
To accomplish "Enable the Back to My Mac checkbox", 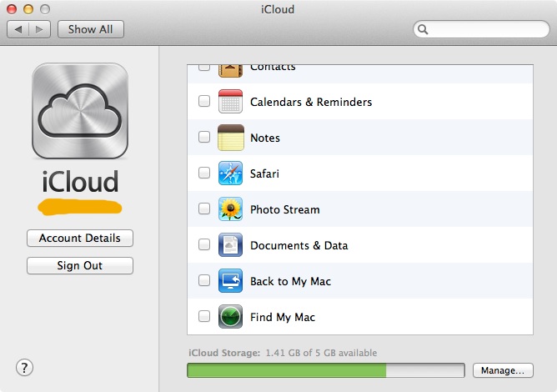I will pos(204,280).
